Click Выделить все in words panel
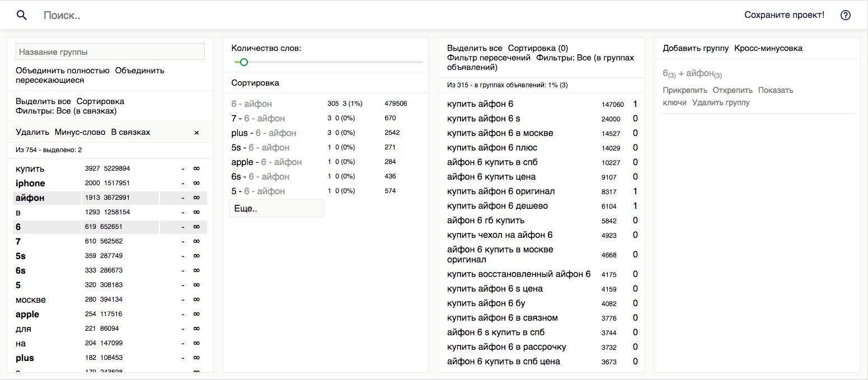Image resolution: width=868 pixels, height=380 pixels. click(43, 101)
